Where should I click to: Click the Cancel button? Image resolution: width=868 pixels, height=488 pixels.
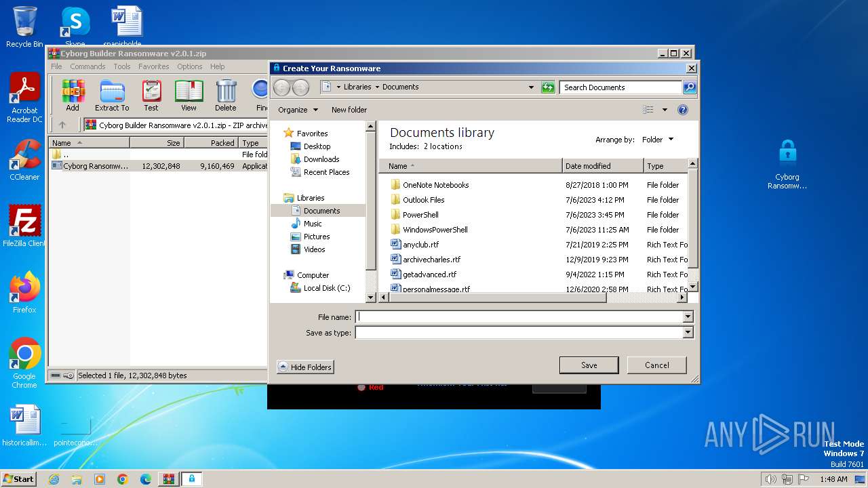pyautogui.click(x=656, y=365)
